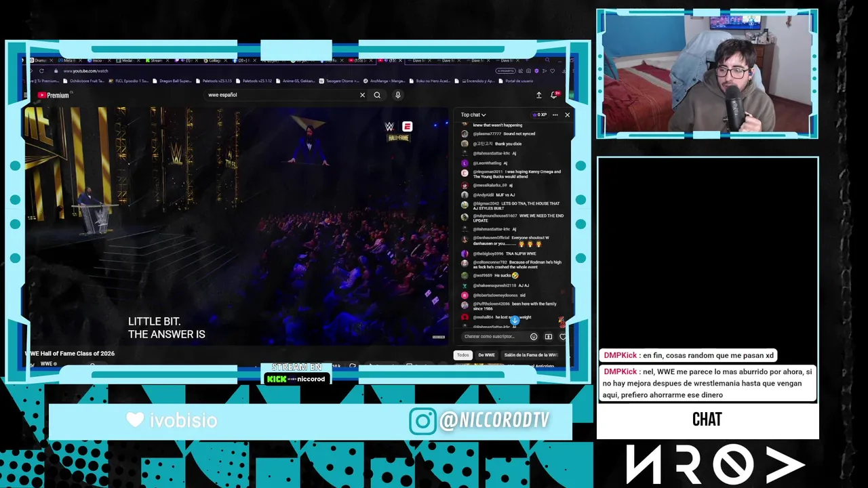Select the 'Salón de la Fama de la WWE' chip
This screenshot has height=488, width=868.
pos(532,355)
